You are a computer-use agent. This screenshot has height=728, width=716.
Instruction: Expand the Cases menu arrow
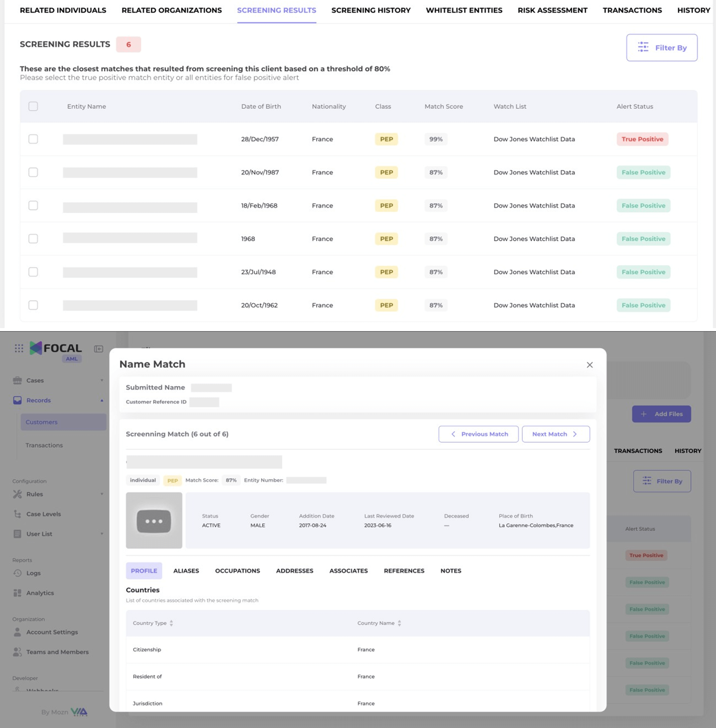[102, 381]
